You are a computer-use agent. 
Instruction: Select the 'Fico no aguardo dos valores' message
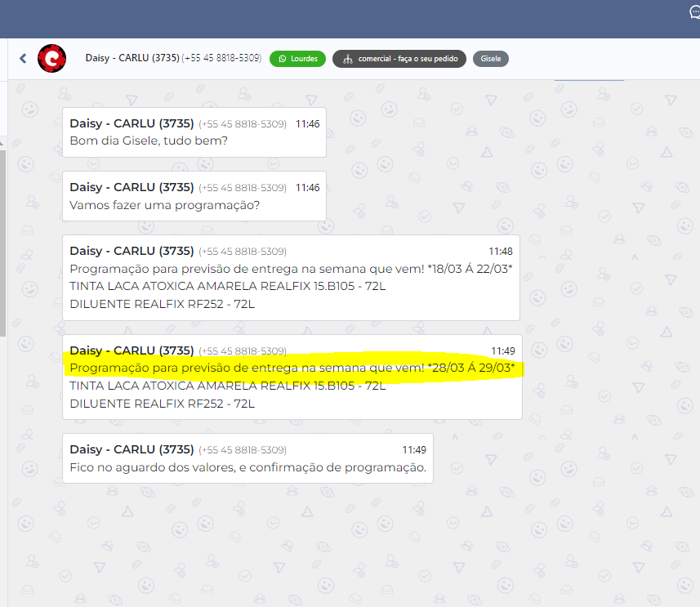[247, 467]
